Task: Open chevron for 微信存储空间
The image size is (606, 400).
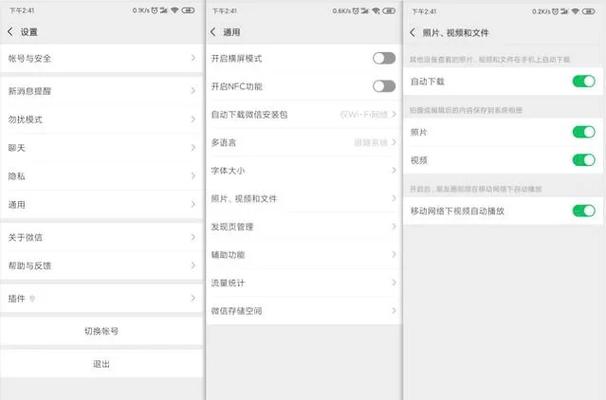Action: (x=394, y=310)
